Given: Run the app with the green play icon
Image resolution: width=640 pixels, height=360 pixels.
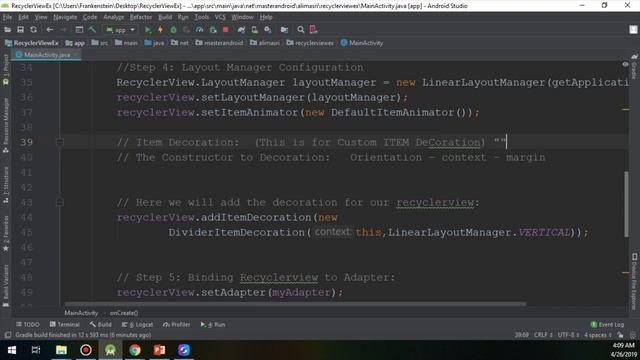Looking at the screenshot, I should [x=148, y=30].
